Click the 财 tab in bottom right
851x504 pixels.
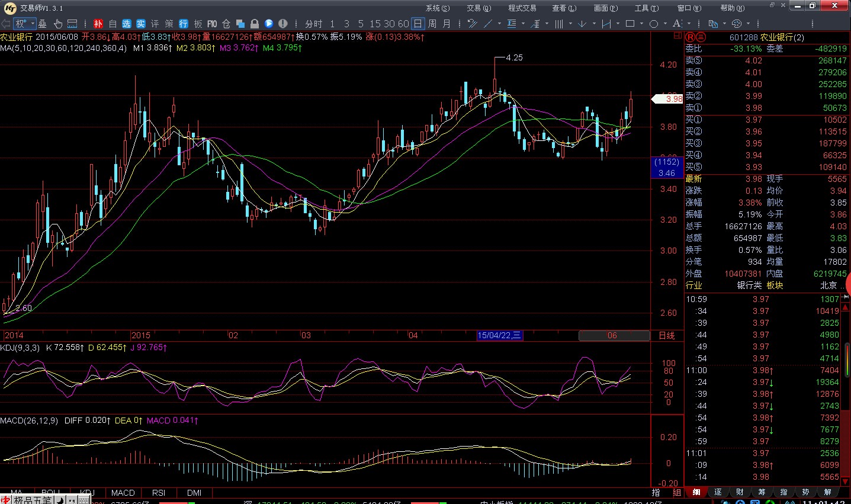tap(740, 492)
